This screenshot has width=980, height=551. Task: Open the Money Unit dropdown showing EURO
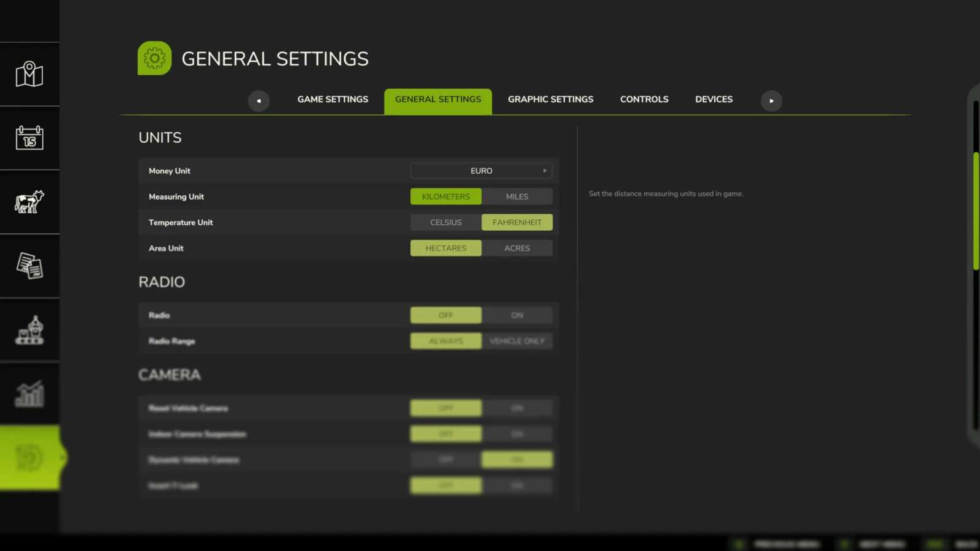[x=481, y=170]
